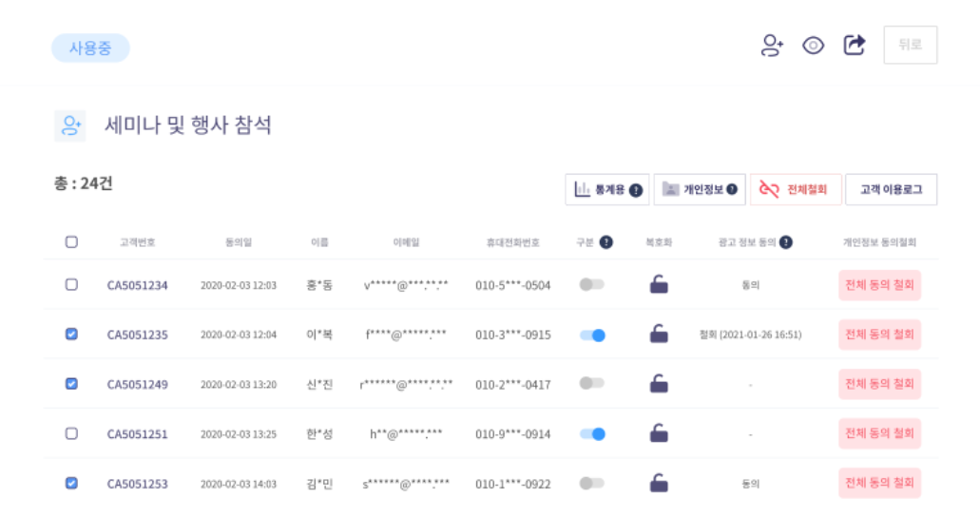Click 전체 동의 철회 for CA5051253
The width and height of the screenshot is (980, 517).
pos(879,483)
